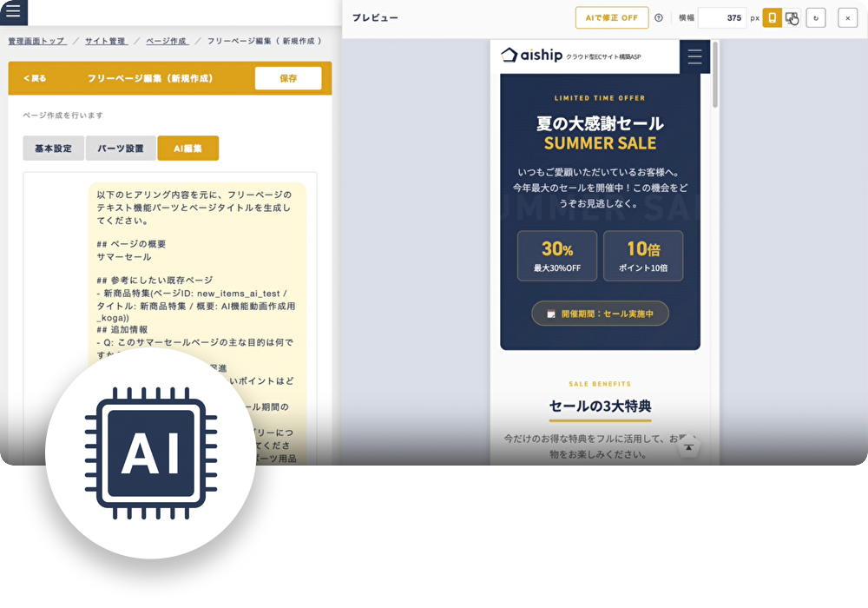Click the 30% 最大30%OFF card
The height and width of the screenshot is (608, 868).
(557, 256)
